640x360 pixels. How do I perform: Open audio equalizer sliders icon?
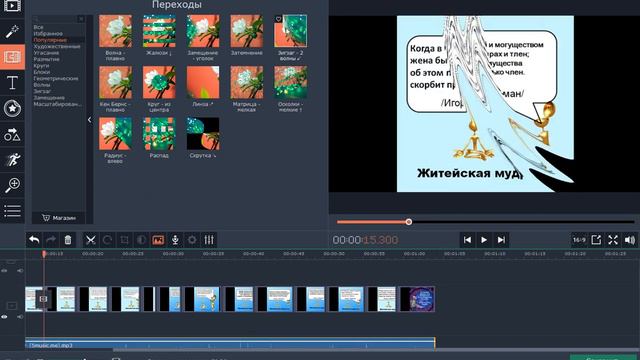point(209,240)
